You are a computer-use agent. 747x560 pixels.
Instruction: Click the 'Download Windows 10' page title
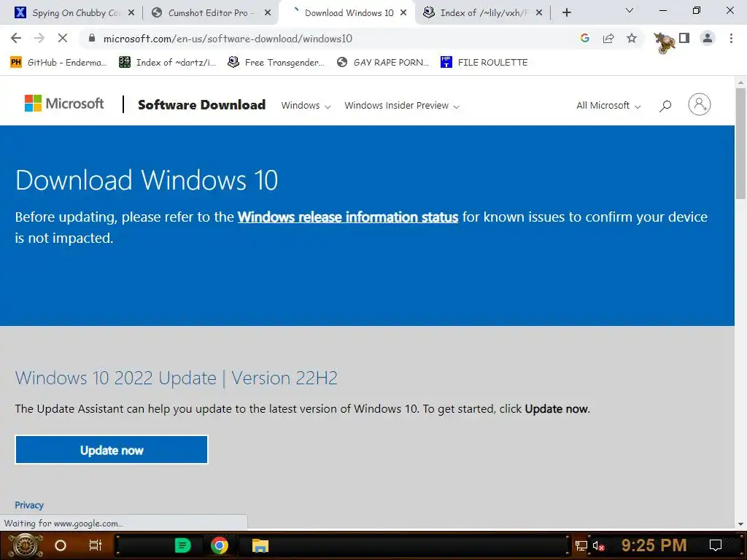pyautogui.click(x=147, y=180)
